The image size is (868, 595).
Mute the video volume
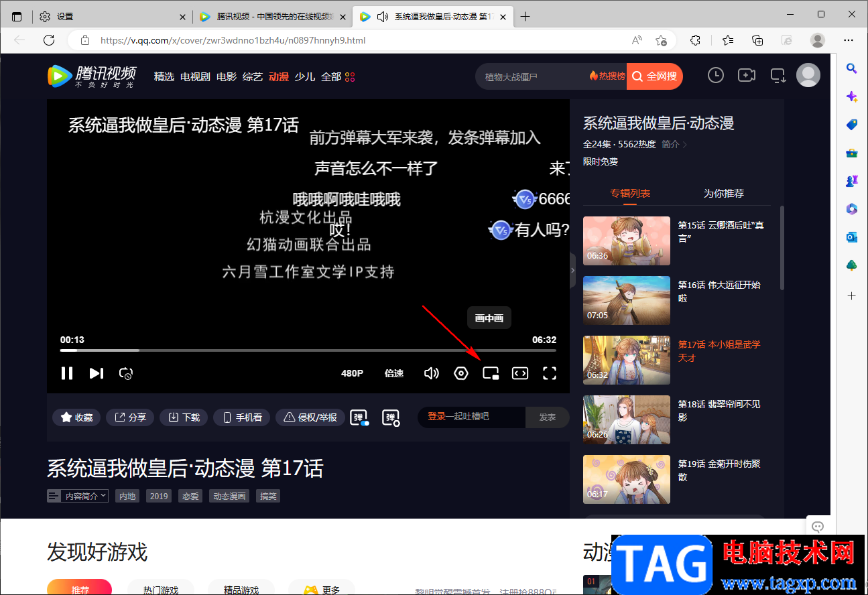[432, 373]
